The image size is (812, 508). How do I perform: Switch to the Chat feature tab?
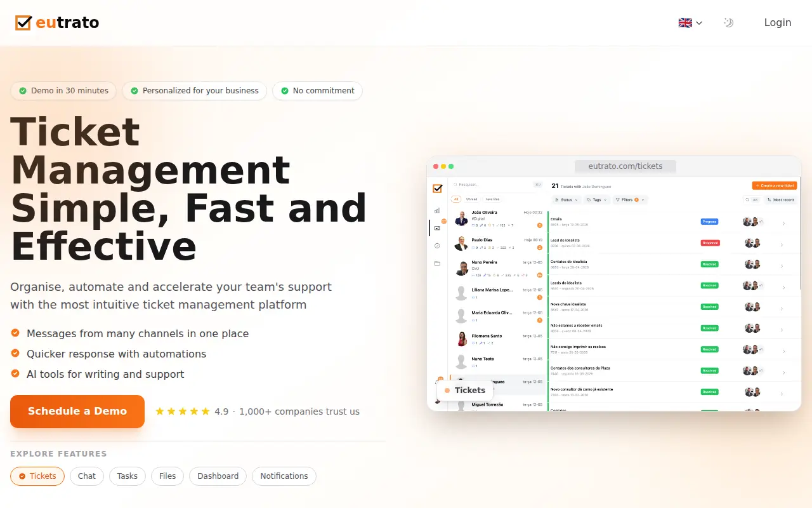(x=87, y=476)
